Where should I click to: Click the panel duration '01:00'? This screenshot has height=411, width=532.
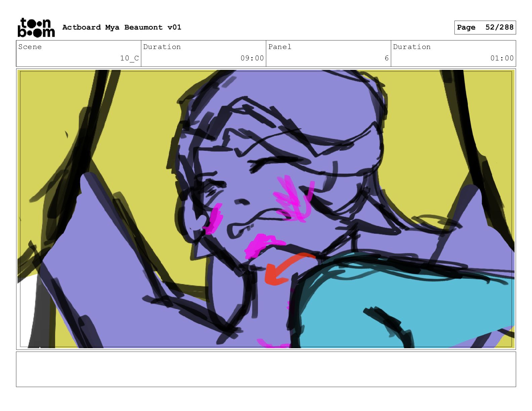coord(502,58)
